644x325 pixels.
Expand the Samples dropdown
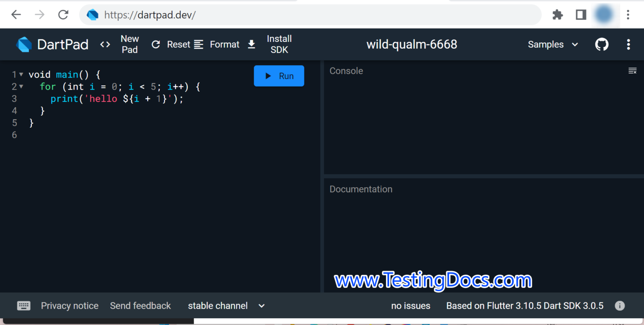click(553, 44)
